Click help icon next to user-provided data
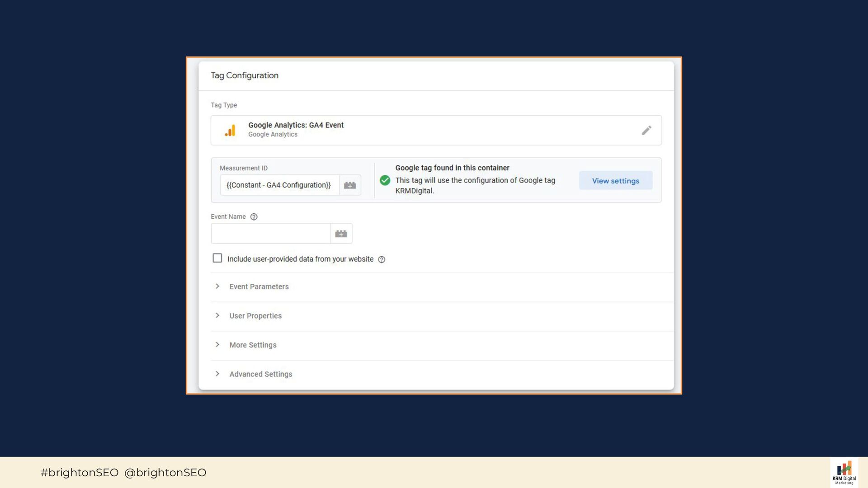This screenshot has height=488, width=868. tap(382, 259)
